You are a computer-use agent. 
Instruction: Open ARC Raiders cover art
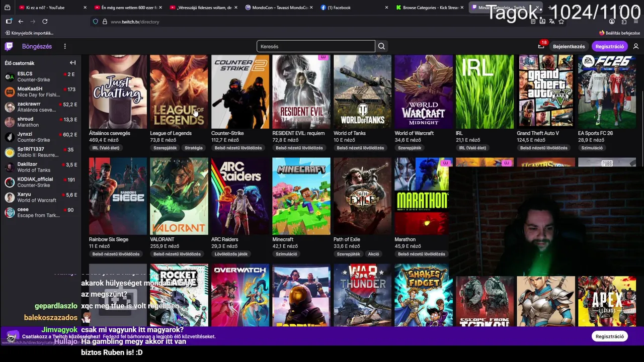240,196
